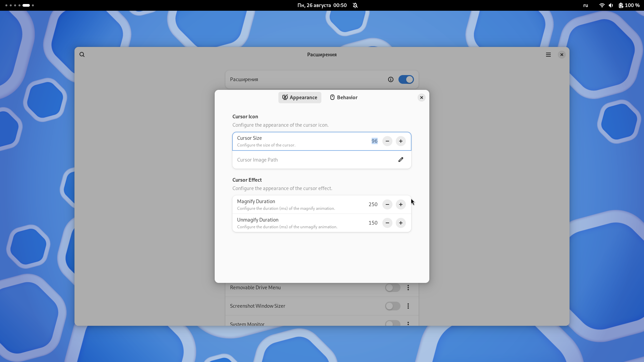Toggle the System Monitor extension
Screen dimensions: 644x362
pyautogui.click(x=393, y=323)
